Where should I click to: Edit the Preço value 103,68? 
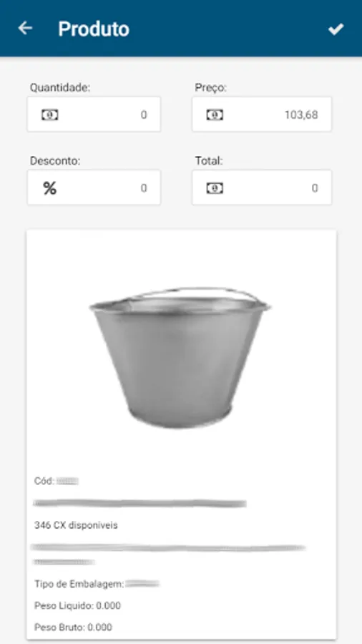pyautogui.click(x=261, y=114)
